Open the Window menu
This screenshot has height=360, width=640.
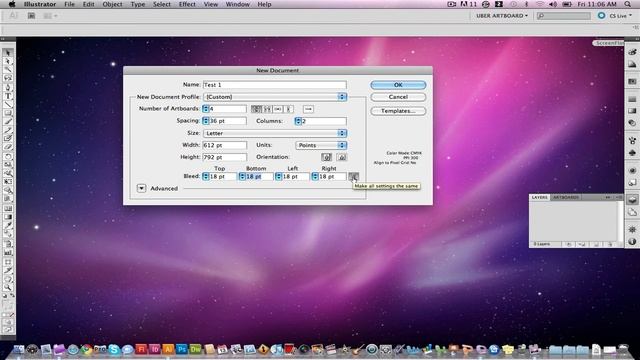tap(238, 4)
